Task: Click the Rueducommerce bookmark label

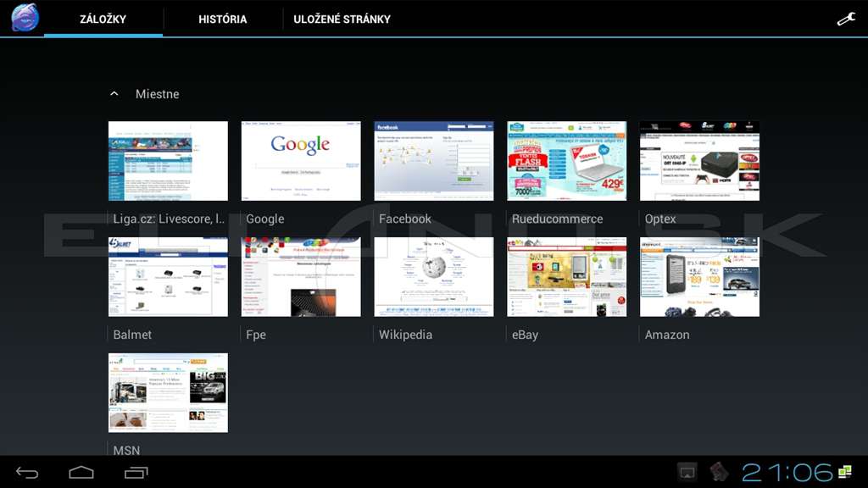Action: coord(558,219)
